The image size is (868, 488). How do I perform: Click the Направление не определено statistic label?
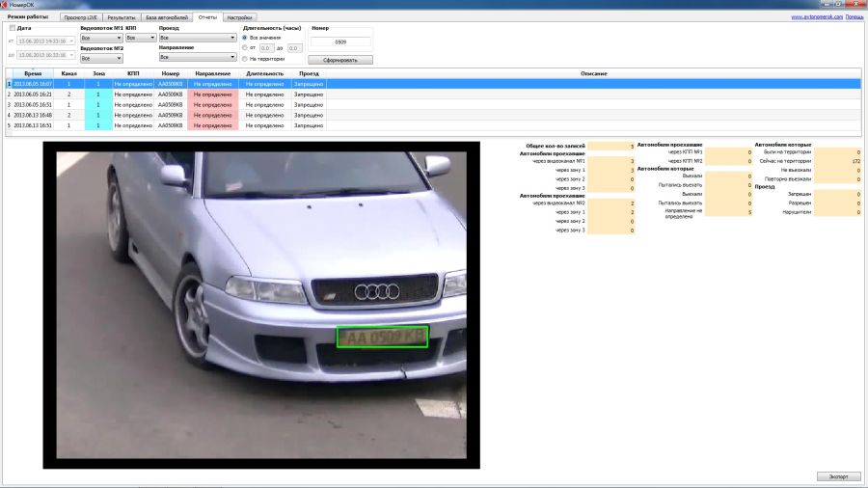coord(683,213)
